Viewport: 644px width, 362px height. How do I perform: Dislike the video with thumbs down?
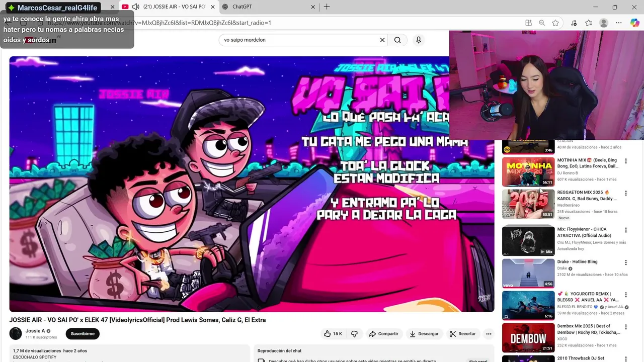pos(354,334)
